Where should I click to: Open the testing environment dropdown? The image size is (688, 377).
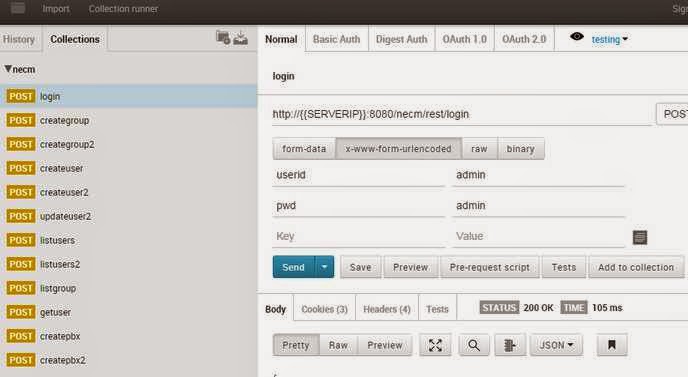(609, 39)
